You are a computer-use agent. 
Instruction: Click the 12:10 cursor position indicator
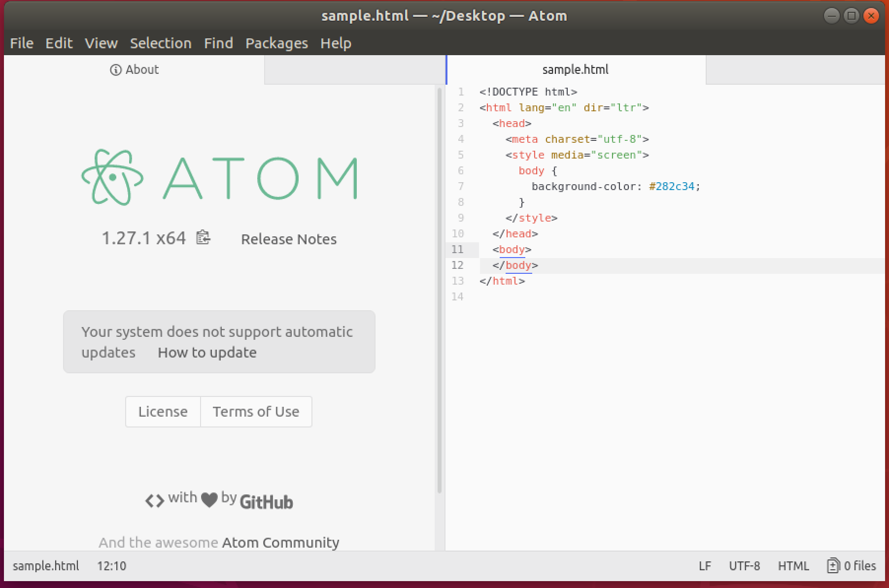tap(112, 566)
